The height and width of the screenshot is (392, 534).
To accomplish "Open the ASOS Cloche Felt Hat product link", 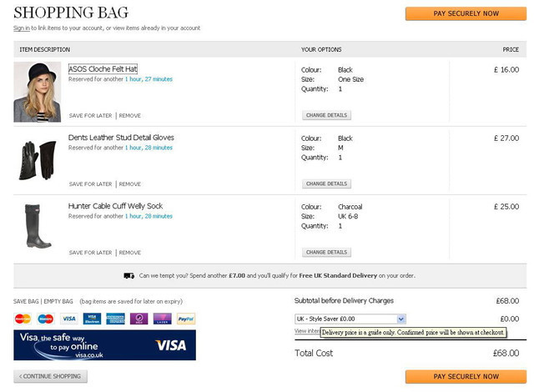I will tap(103, 69).
